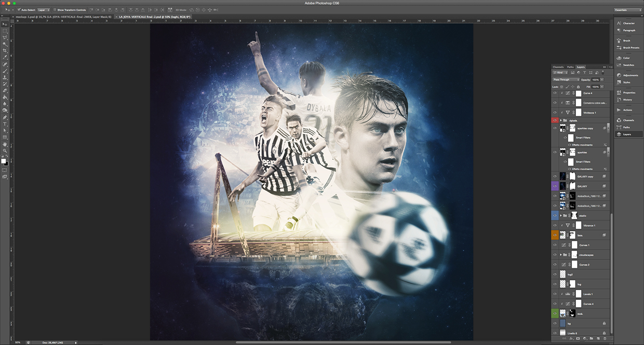Select the Crop tool
The width and height of the screenshot is (644, 345).
[5, 51]
